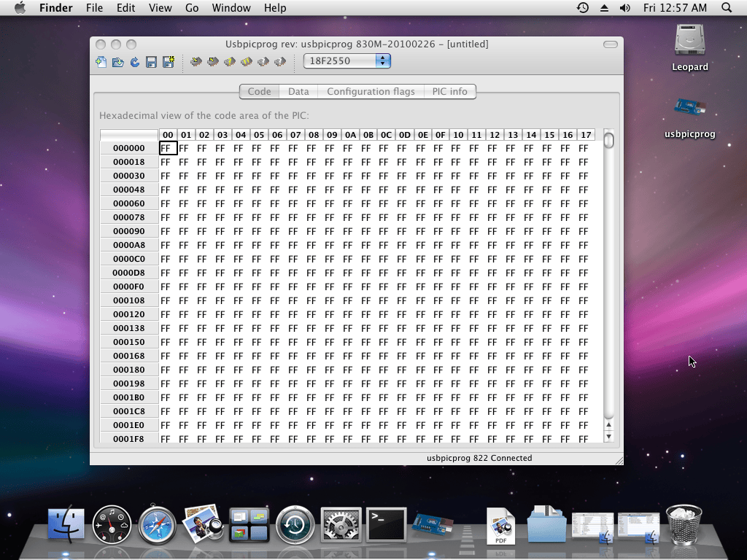Click the hex view scroll down arrow
This screenshot has height=560, width=747.
[x=608, y=436]
